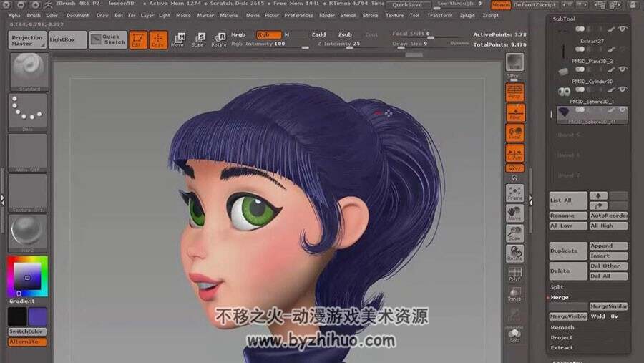Toggle PolyF polyframe display
The width and height of the screenshot is (644, 363).
514,274
